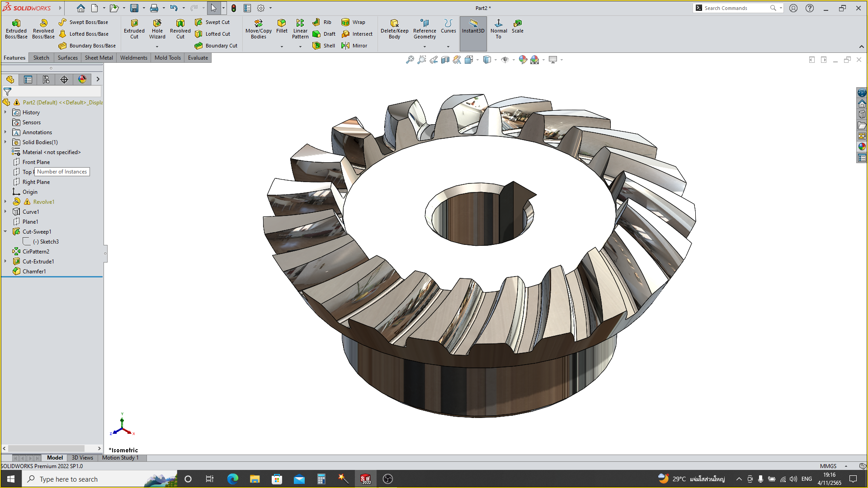Expand the Linear Pattern dropdown arrow
The width and height of the screenshot is (868, 488).
[x=300, y=47]
